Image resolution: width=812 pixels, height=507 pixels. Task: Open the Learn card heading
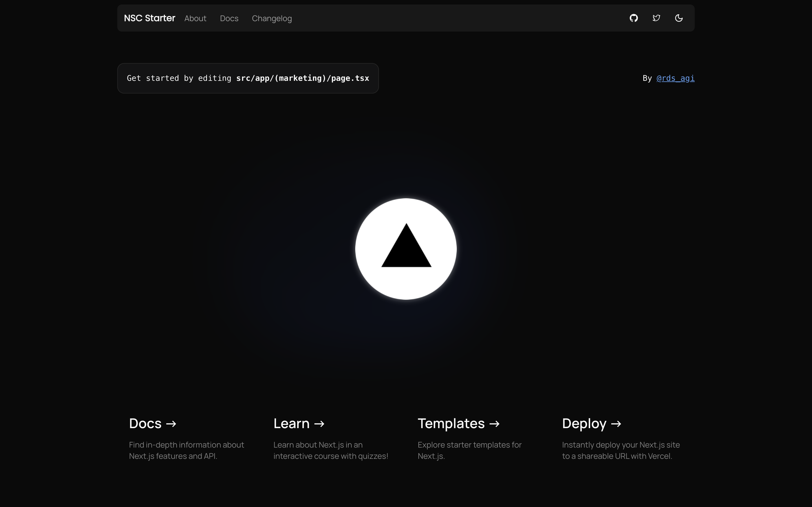pos(291,424)
